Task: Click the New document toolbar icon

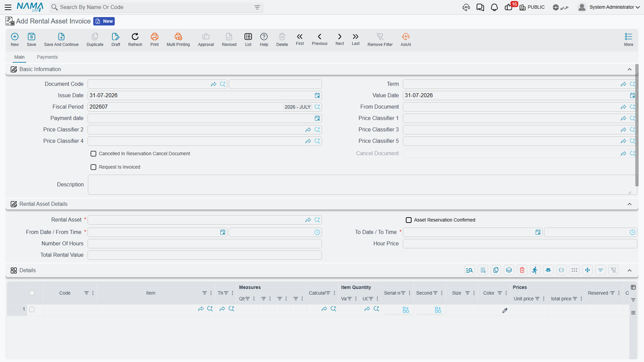Action: [x=15, y=39]
